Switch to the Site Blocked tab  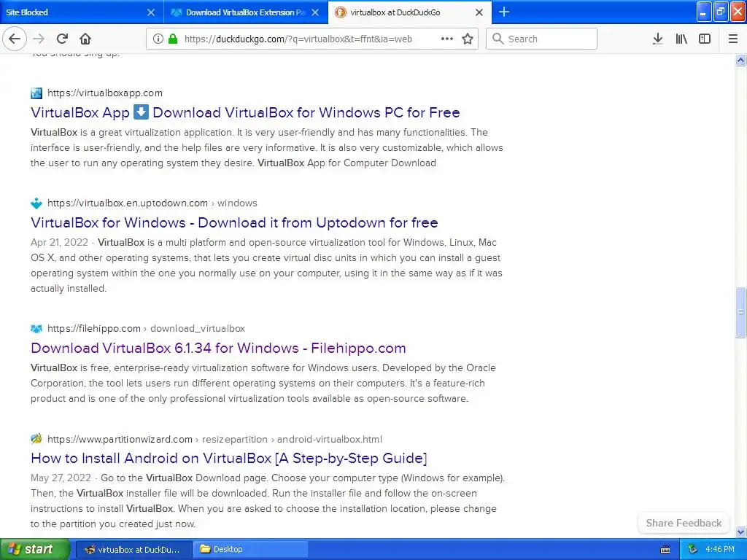pyautogui.click(x=82, y=12)
